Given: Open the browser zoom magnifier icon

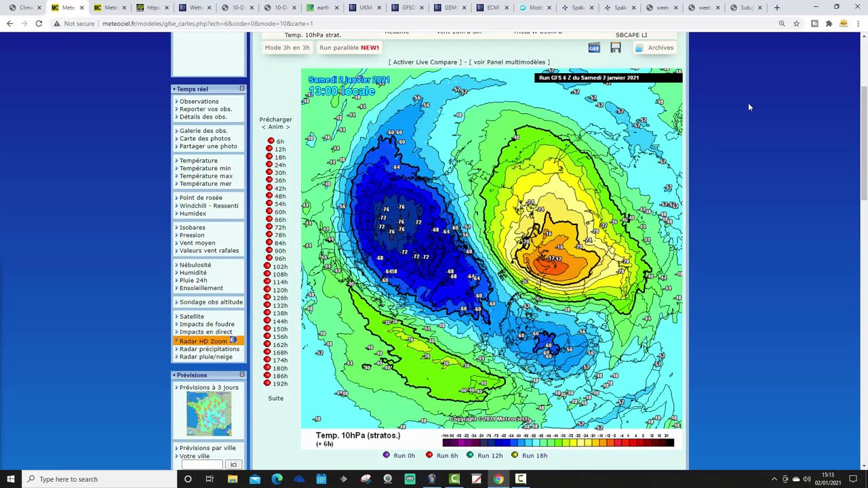Looking at the screenshot, I should [782, 23].
